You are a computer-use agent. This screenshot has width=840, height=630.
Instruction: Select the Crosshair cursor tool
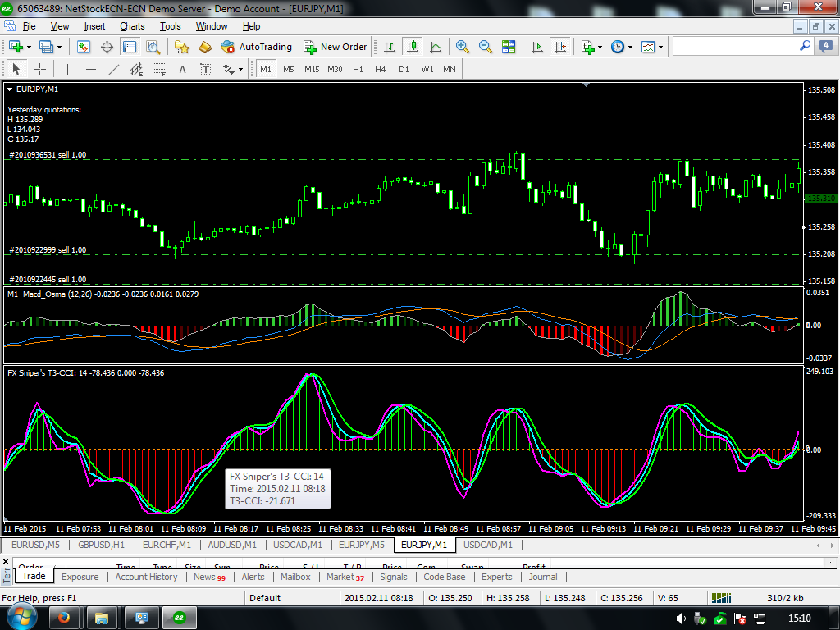(x=39, y=69)
